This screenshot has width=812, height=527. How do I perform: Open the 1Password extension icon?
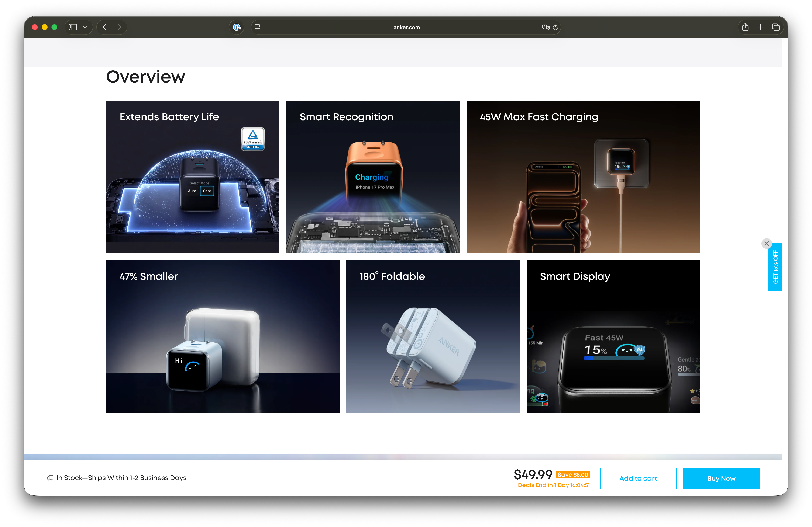236,27
